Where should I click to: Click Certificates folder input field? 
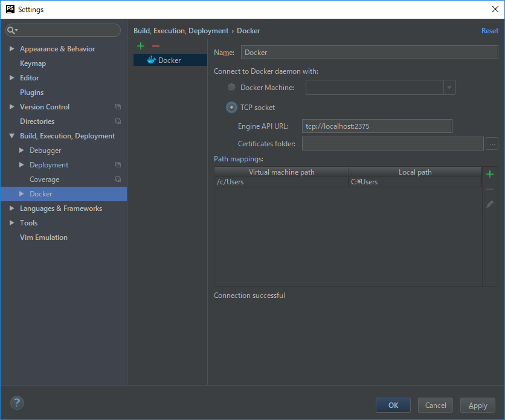click(393, 144)
